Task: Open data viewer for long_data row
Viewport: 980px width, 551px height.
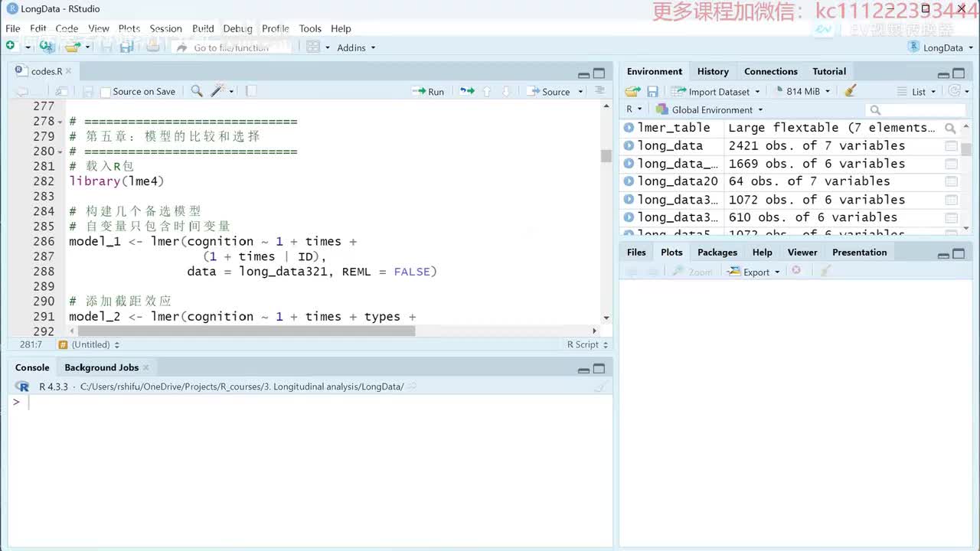Action: 951,146
